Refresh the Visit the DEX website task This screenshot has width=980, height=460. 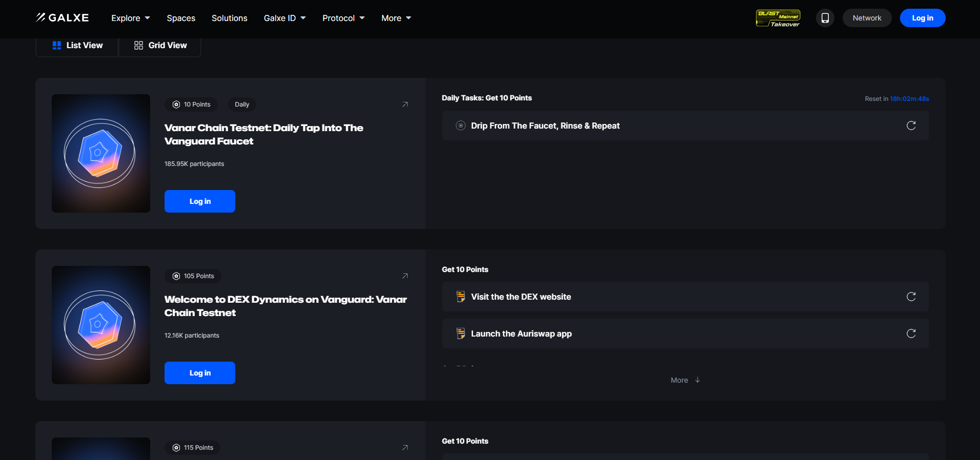pos(911,297)
